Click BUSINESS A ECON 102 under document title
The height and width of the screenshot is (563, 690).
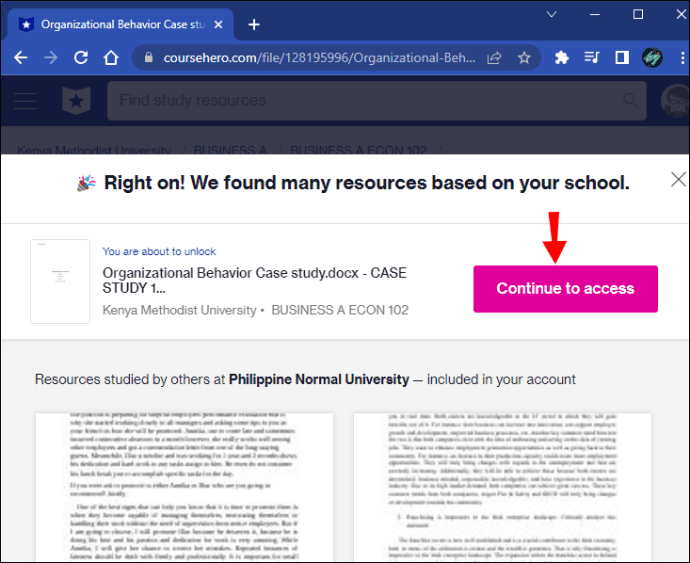(x=340, y=310)
